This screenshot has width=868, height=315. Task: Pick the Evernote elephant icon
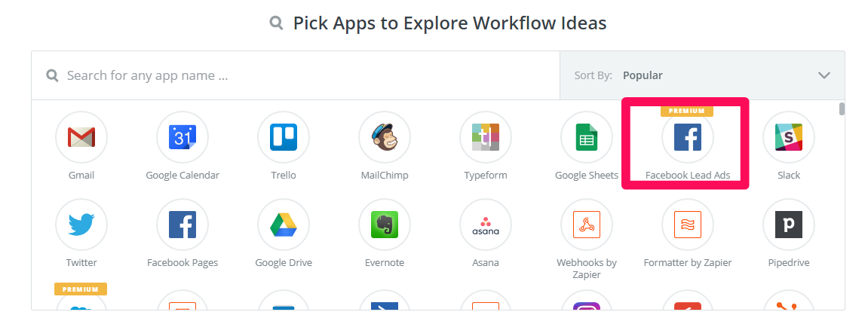point(385,225)
